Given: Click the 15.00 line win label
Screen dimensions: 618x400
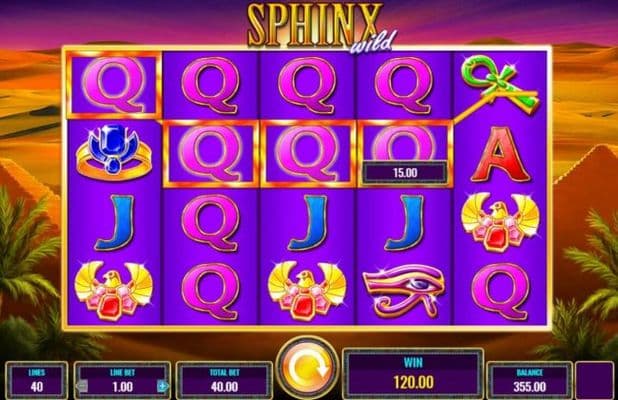Looking at the screenshot, I should [405, 173].
